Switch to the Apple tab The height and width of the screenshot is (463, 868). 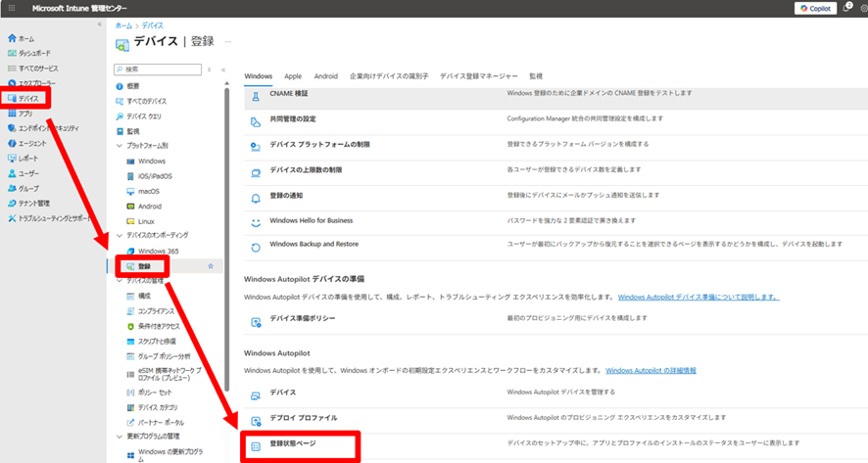point(292,76)
